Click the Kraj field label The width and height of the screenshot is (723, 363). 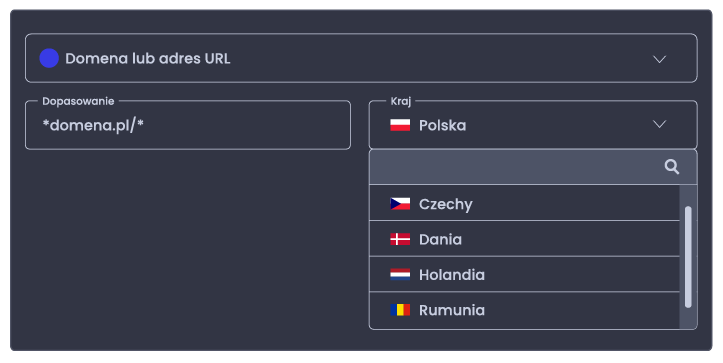pos(401,101)
